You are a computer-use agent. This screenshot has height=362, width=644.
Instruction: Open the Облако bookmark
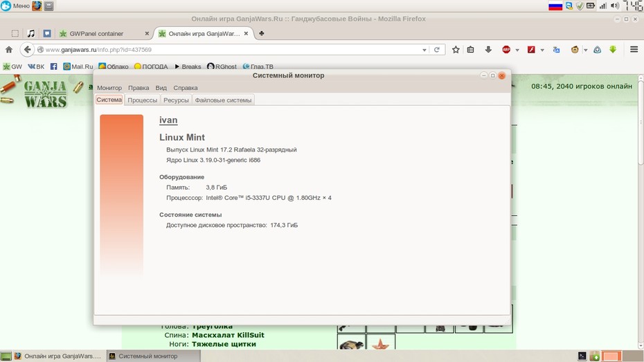coord(114,66)
